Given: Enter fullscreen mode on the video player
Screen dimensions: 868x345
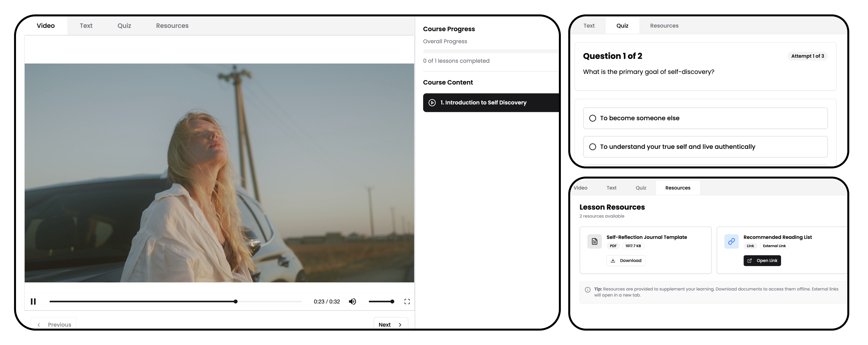Looking at the screenshot, I should point(407,301).
